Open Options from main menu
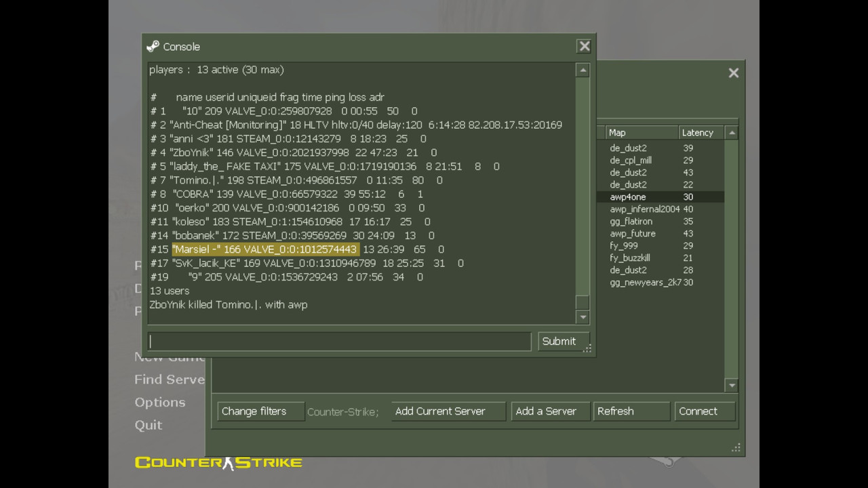This screenshot has width=868, height=488. coord(160,402)
